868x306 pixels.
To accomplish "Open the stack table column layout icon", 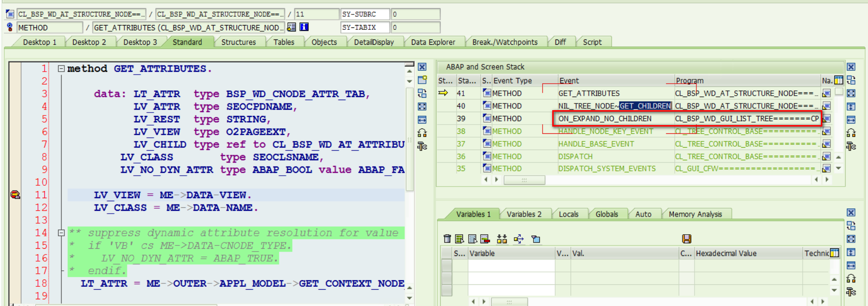I will coord(839,80).
